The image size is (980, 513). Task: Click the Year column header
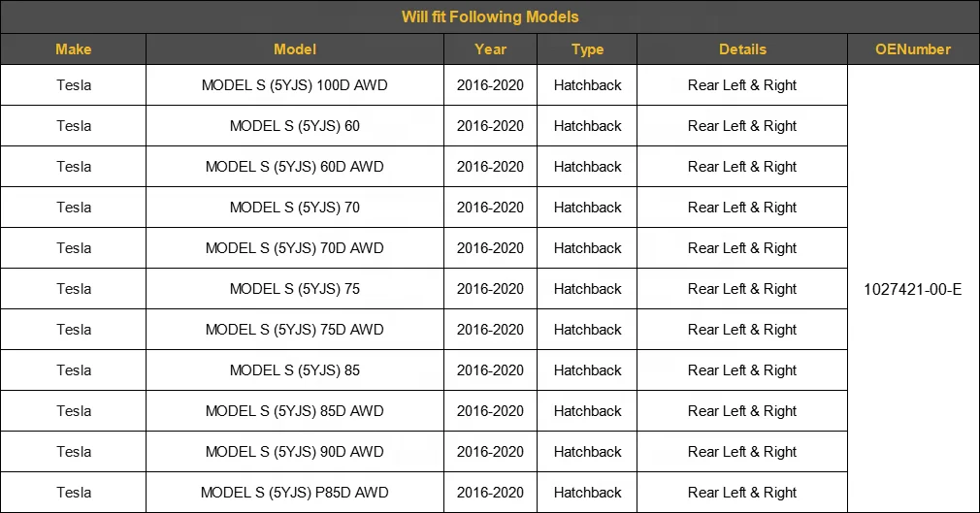point(490,49)
